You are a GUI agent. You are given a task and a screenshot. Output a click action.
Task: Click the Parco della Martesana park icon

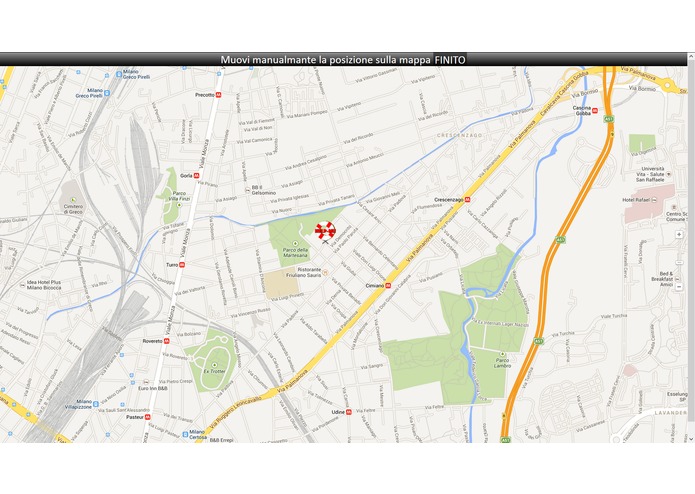point(296,244)
